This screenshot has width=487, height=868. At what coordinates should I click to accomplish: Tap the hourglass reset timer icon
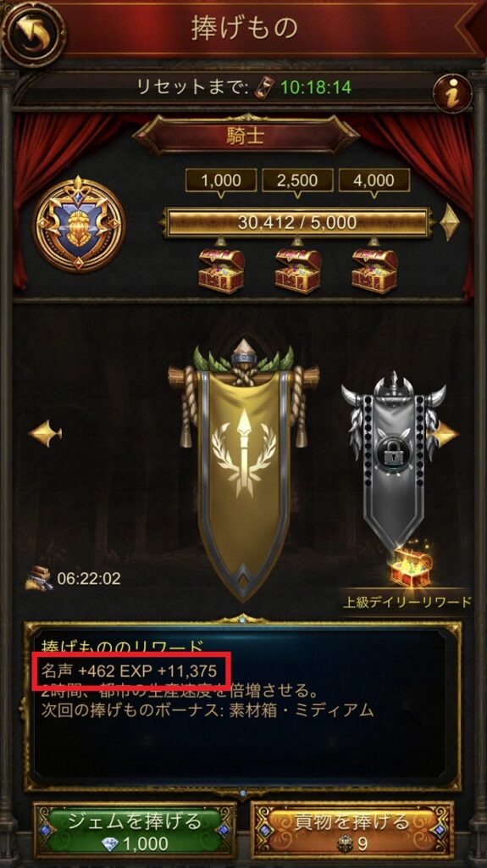264,87
